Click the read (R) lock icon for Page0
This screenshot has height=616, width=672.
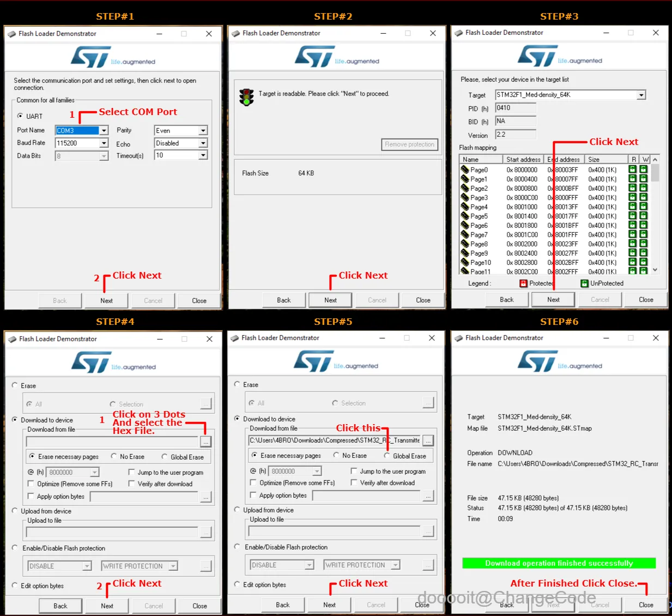pos(633,170)
